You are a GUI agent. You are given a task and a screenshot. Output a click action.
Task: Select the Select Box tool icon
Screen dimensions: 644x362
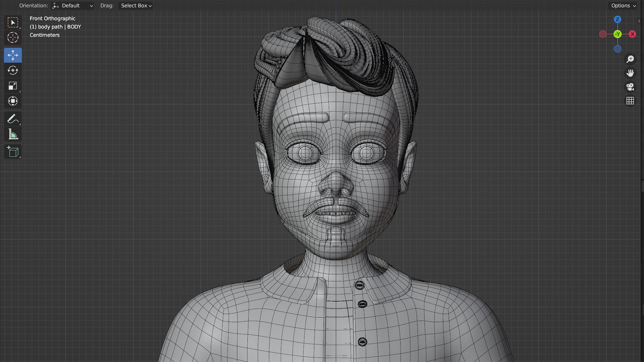pyautogui.click(x=13, y=22)
